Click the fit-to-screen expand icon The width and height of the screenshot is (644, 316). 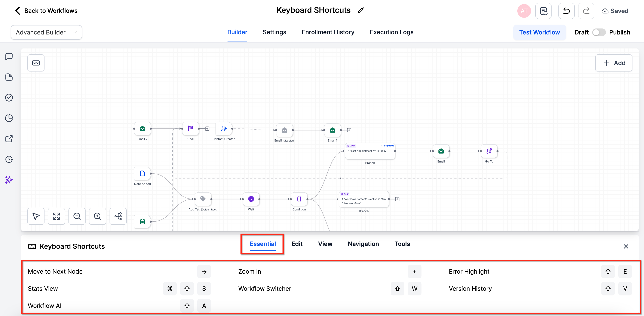click(x=56, y=216)
